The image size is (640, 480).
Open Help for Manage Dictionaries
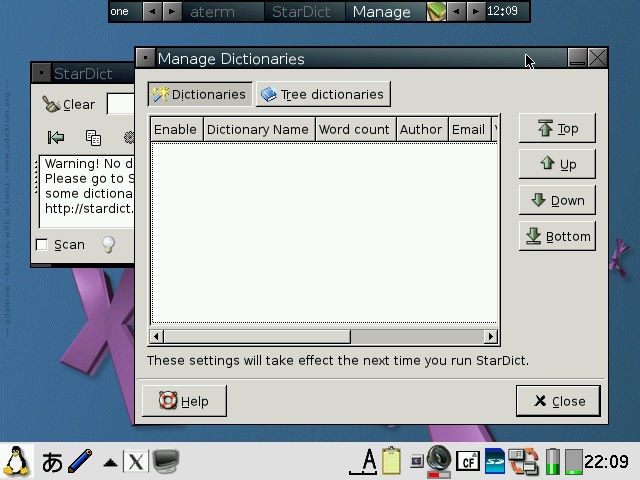pyautogui.click(x=184, y=401)
